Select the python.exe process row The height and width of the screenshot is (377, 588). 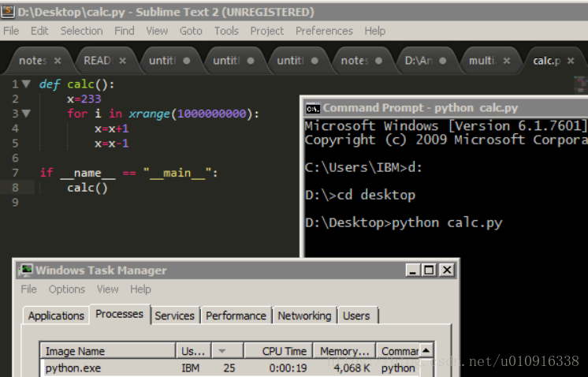[x=229, y=368]
